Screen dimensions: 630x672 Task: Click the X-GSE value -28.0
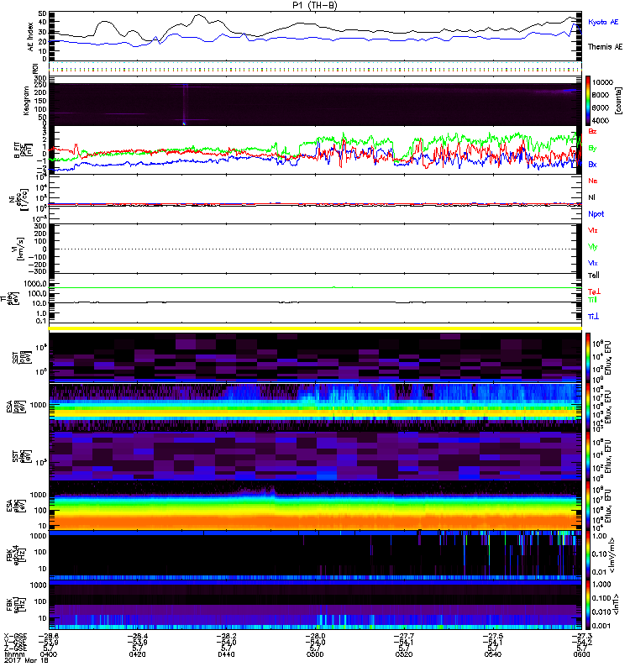315,637
